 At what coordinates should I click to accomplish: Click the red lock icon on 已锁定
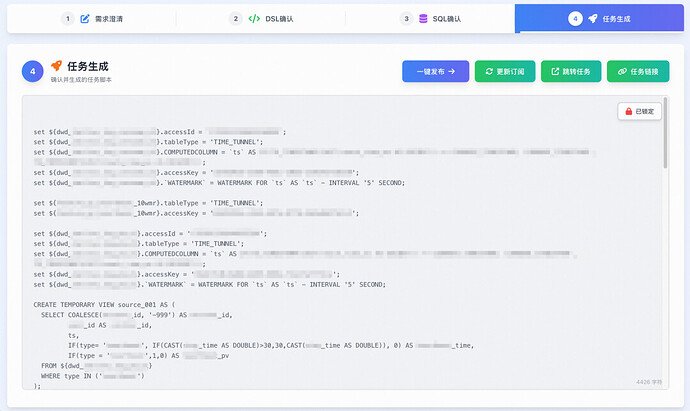click(628, 111)
